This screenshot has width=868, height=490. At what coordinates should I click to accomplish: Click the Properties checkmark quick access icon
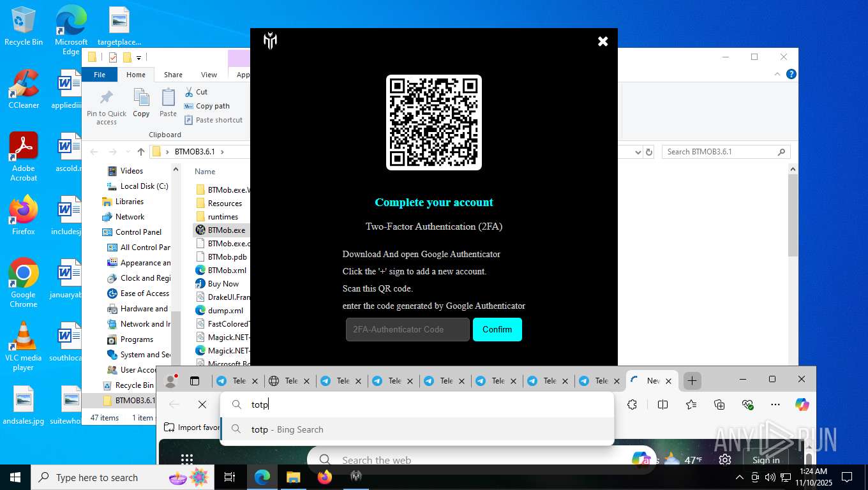coord(113,57)
